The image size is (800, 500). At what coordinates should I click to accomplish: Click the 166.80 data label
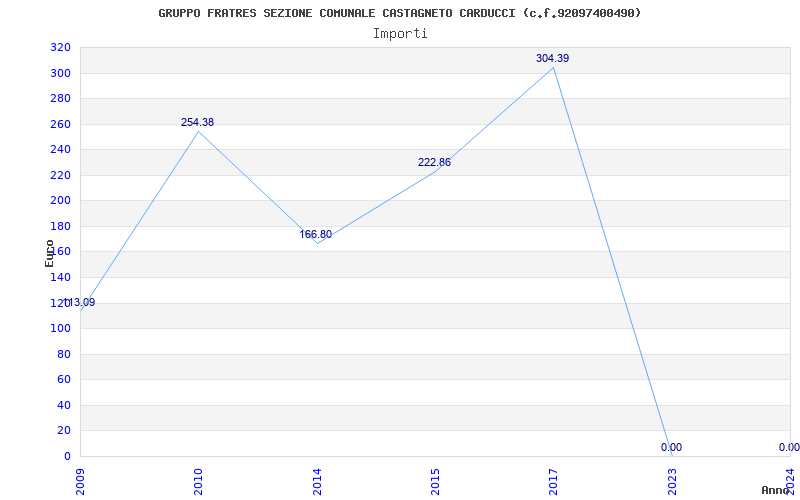point(315,235)
